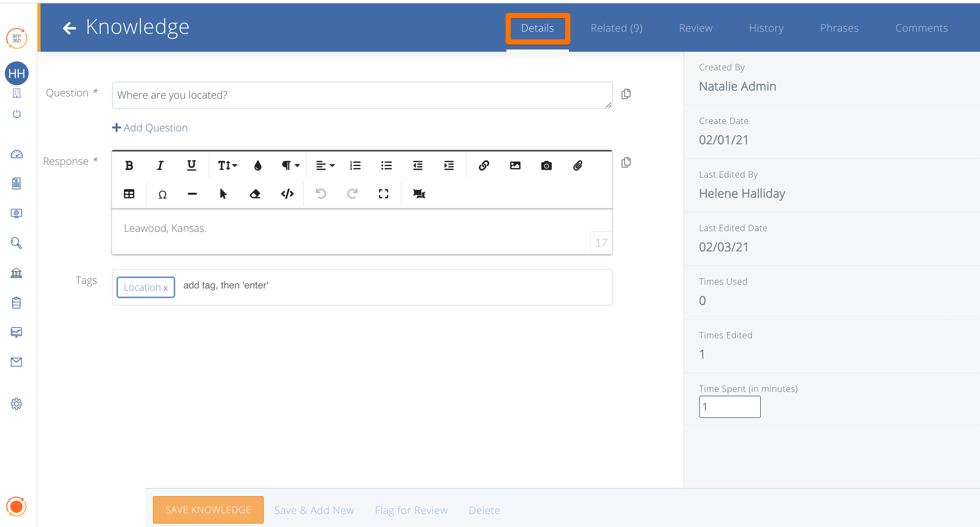Click the insert image icon
Viewport: 980px width, 527px height.
tap(515, 166)
